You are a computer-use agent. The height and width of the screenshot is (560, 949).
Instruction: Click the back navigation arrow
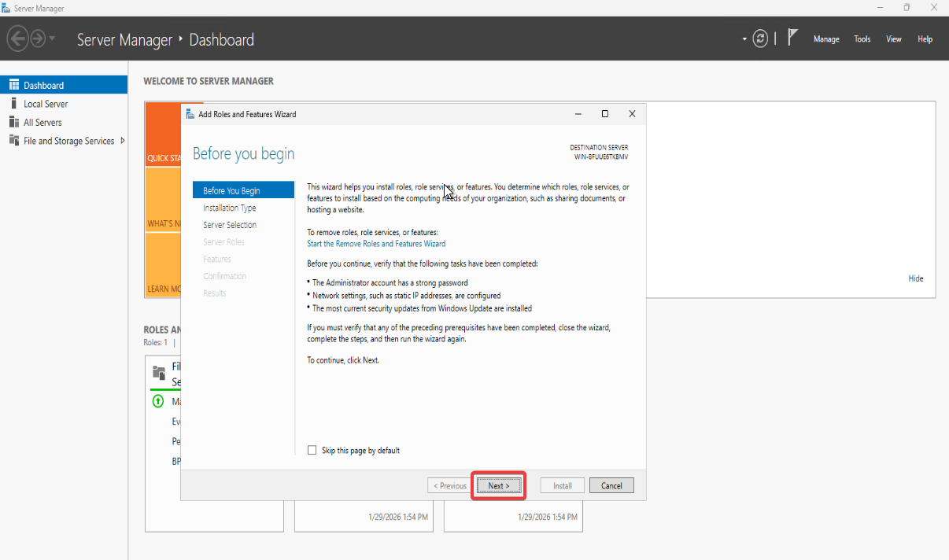click(17, 39)
